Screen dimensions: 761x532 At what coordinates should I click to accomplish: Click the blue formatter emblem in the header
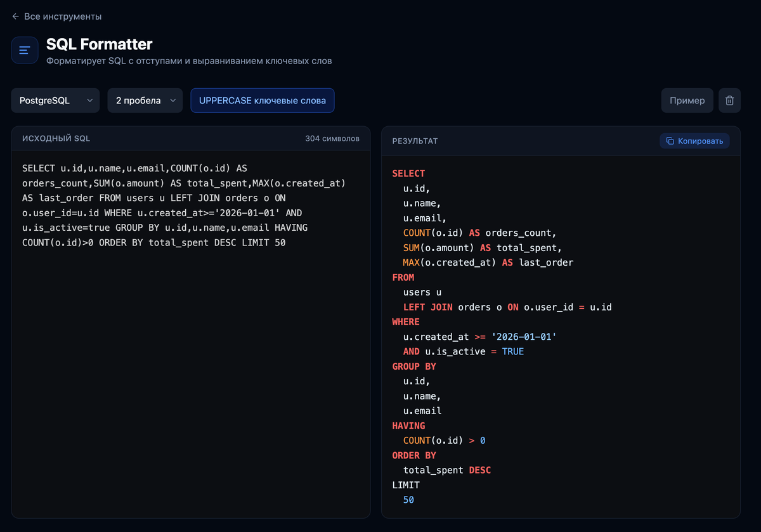[24, 49]
